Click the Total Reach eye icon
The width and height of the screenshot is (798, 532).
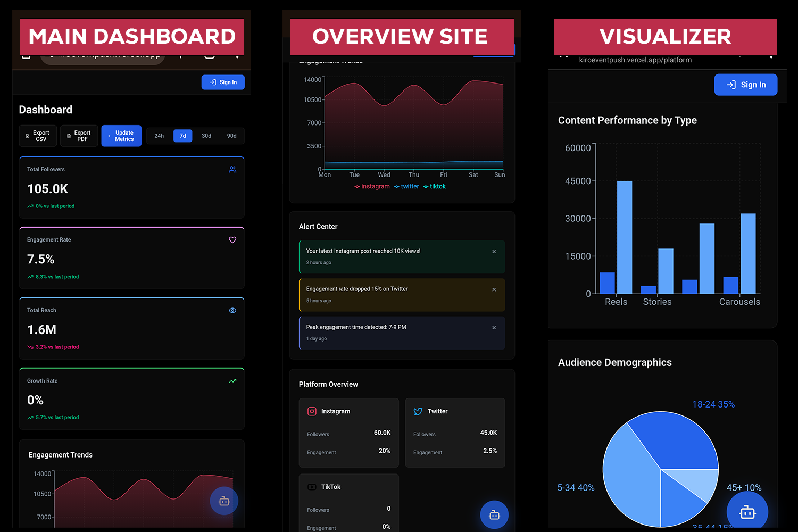pos(232,310)
